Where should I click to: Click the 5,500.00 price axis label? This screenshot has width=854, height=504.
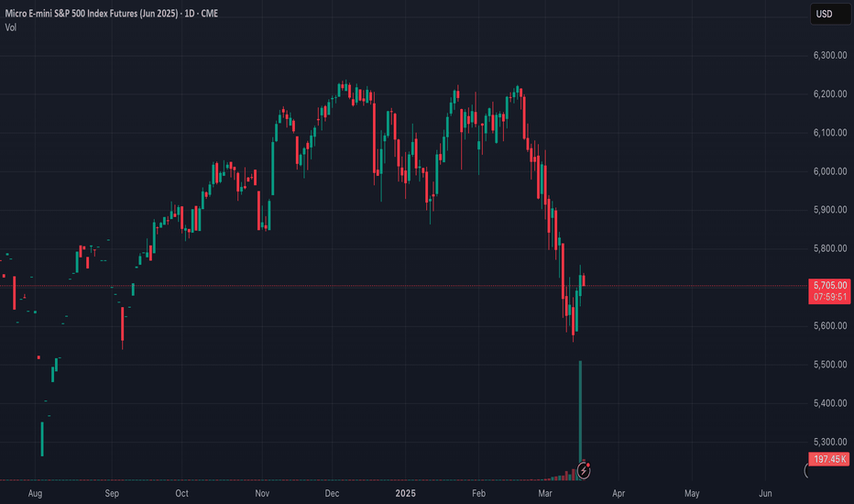(830, 364)
